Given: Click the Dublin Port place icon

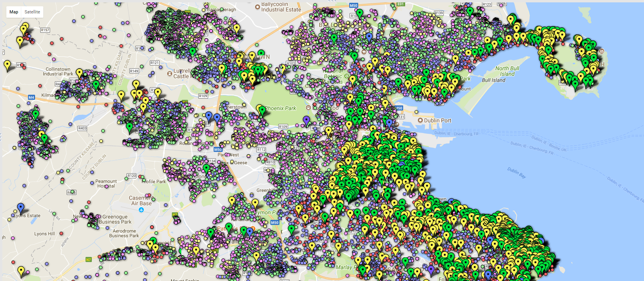Looking at the screenshot, I should tap(420, 120).
